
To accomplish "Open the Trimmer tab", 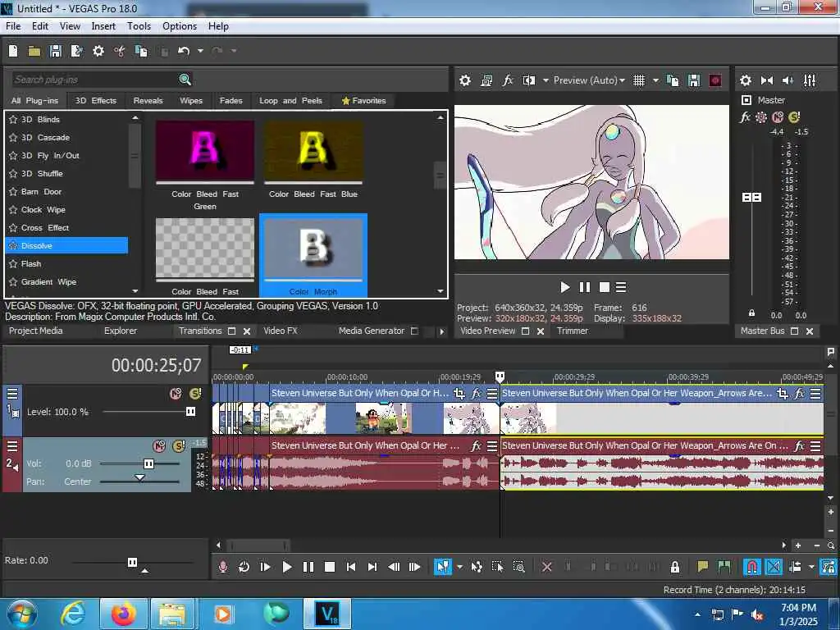I will point(572,331).
